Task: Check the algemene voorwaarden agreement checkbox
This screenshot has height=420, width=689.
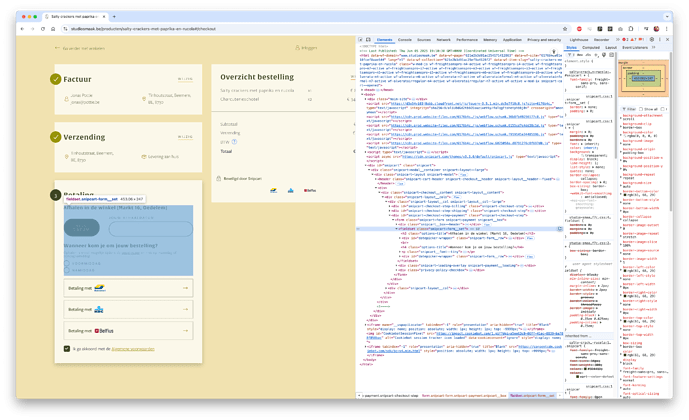Action: coord(67,349)
